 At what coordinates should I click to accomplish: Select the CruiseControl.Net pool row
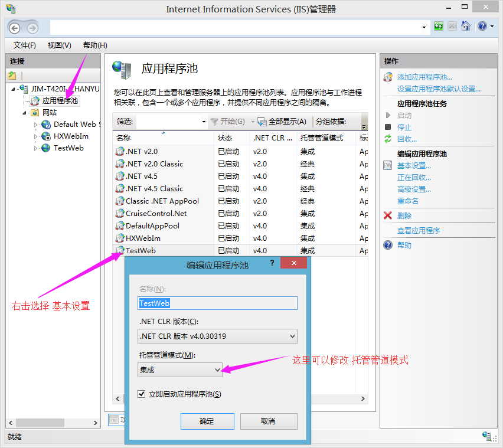(240, 213)
